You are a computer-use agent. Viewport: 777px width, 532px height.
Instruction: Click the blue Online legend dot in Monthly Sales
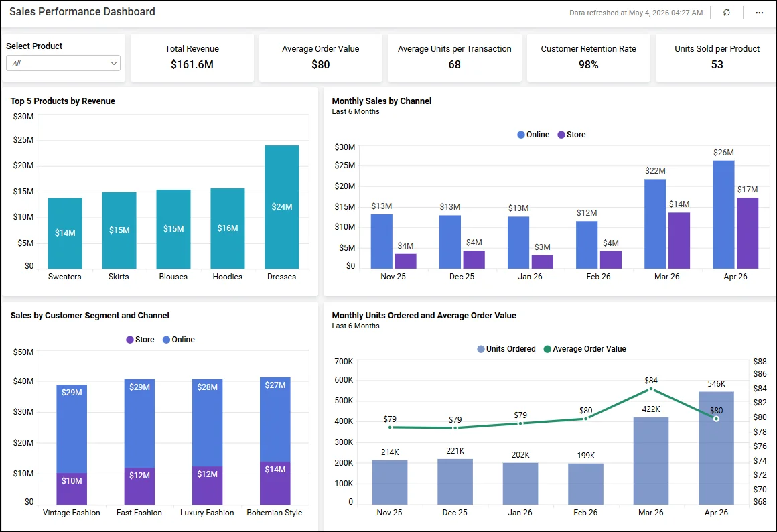point(521,135)
